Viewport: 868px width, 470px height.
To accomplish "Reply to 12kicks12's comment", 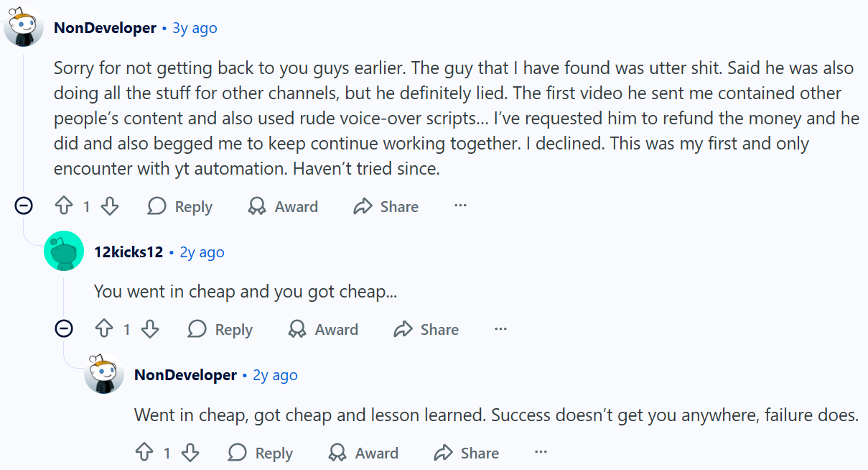I will [220, 330].
